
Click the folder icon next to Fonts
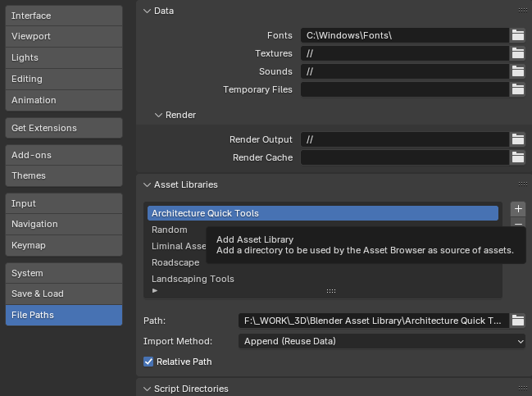coord(517,35)
